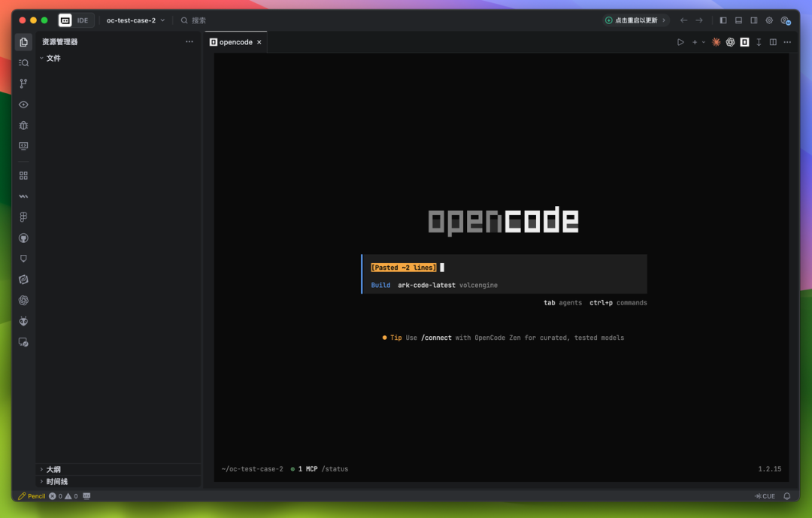This screenshot has height=518, width=812.
Task: Click the notification bell in status bar
Action: [787, 496]
